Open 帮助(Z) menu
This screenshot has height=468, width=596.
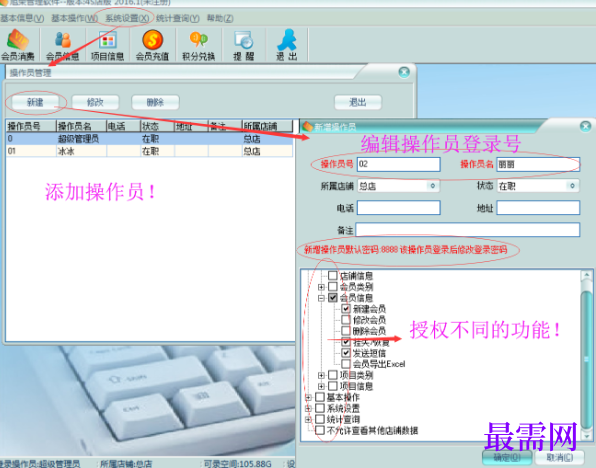pos(220,18)
